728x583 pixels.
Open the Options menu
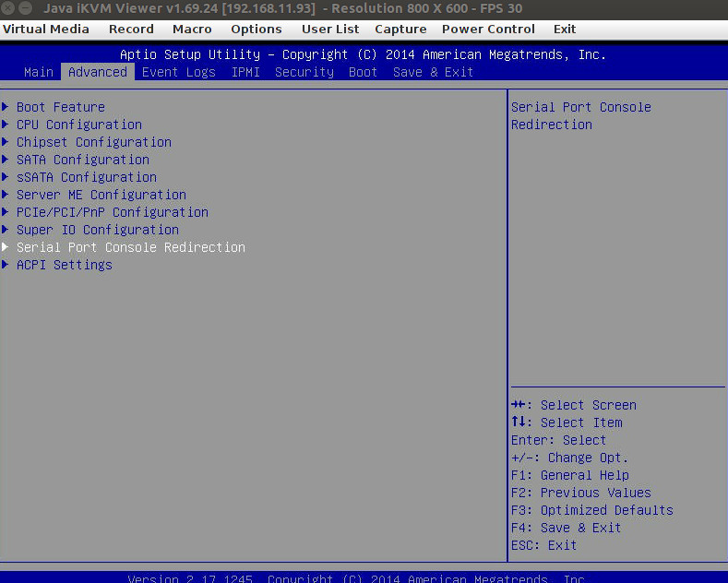257,30
